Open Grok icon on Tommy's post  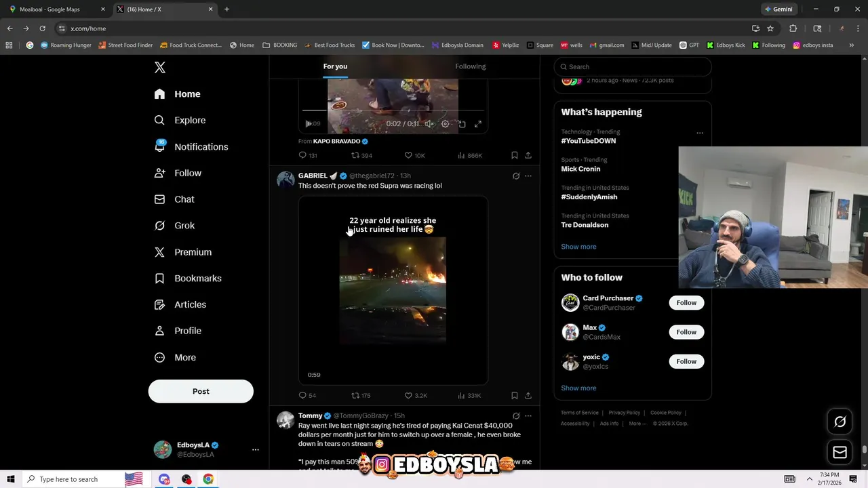pos(516,416)
